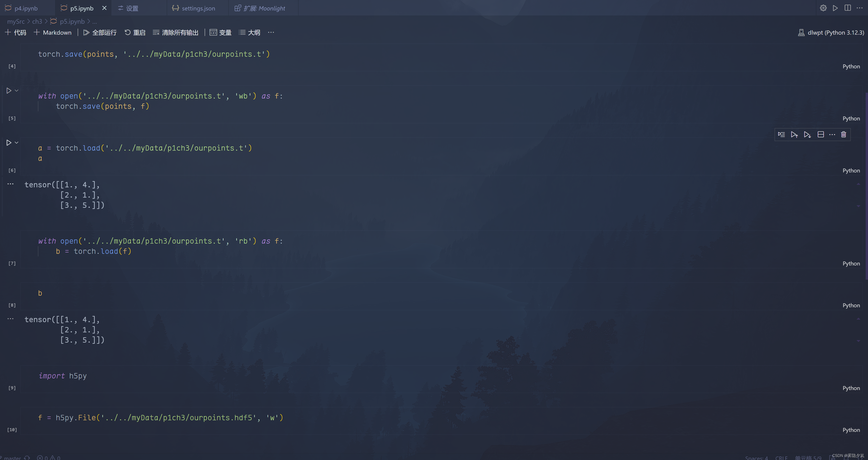The width and height of the screenshot is (868, 460).
Task: Split the editor to the right
Action: [x=848, y=8]
